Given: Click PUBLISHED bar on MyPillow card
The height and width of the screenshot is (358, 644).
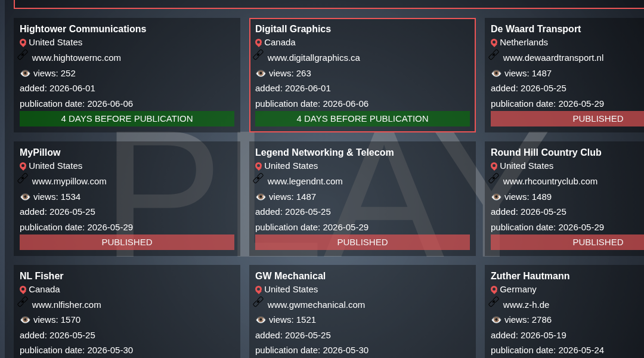Looking at the screenshot, I should coord(127,242).
